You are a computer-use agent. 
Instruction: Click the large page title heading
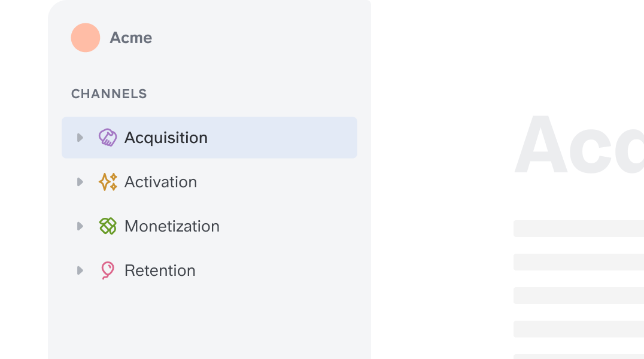(578, 145)
